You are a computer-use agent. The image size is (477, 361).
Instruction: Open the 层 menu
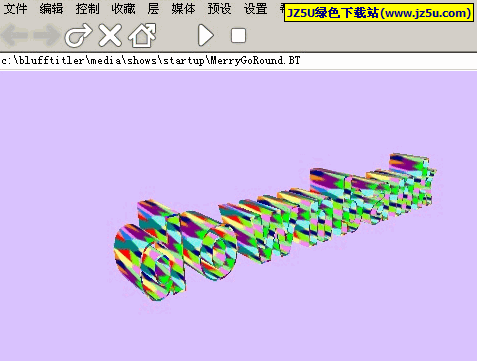coord(153,9)
